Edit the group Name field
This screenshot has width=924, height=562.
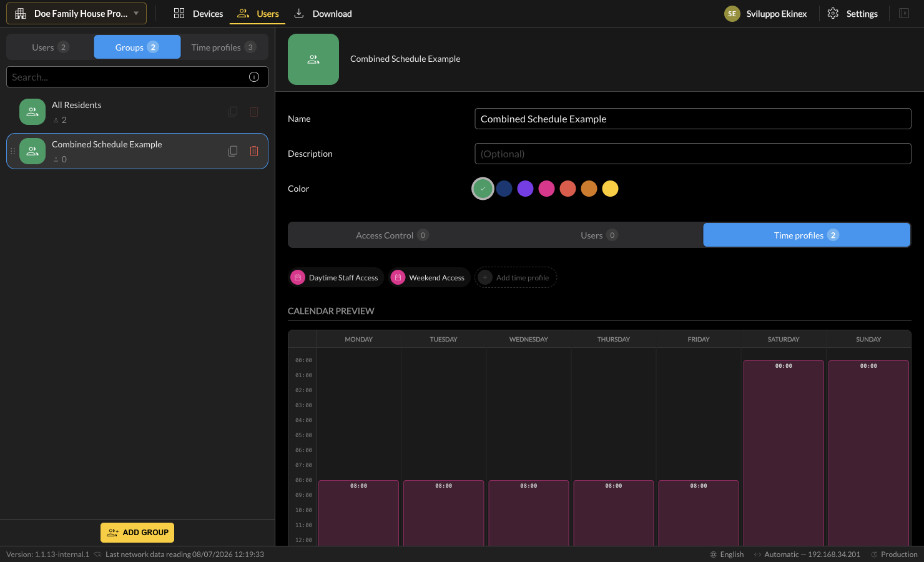pyautogui.click(x=693, y=119)
